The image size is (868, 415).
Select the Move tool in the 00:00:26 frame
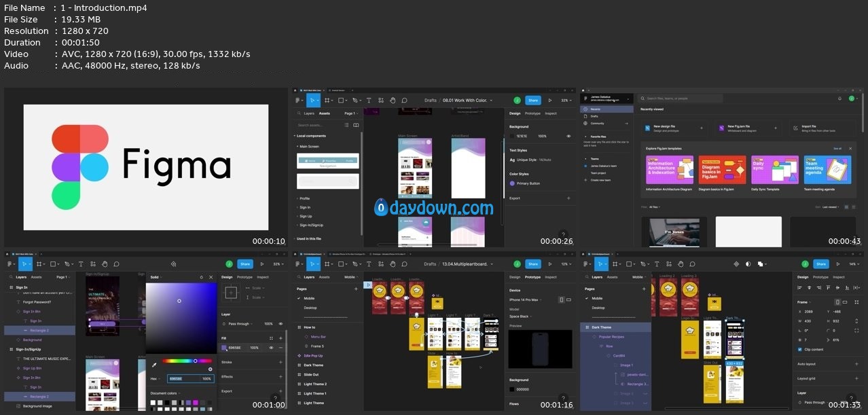pos(312,100)
